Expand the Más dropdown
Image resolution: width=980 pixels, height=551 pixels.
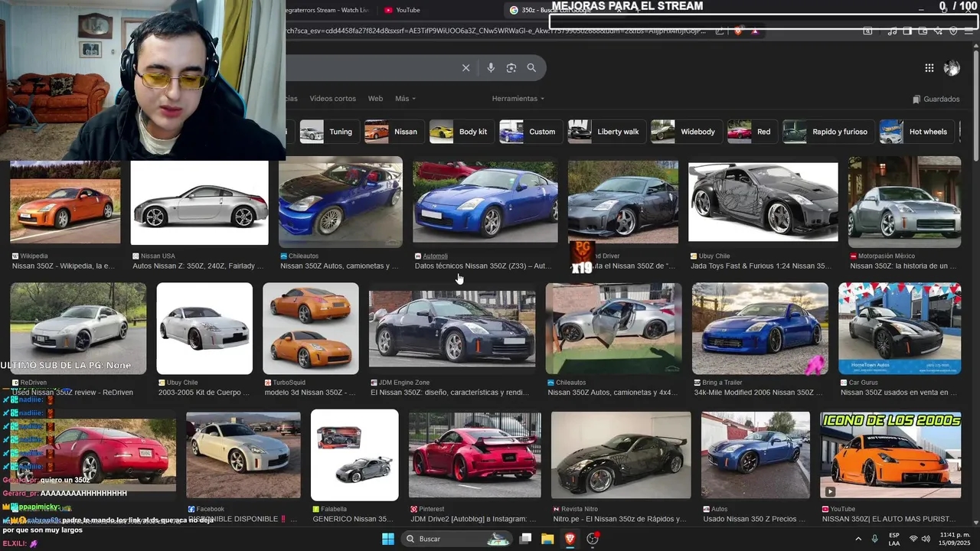point(405,99)
